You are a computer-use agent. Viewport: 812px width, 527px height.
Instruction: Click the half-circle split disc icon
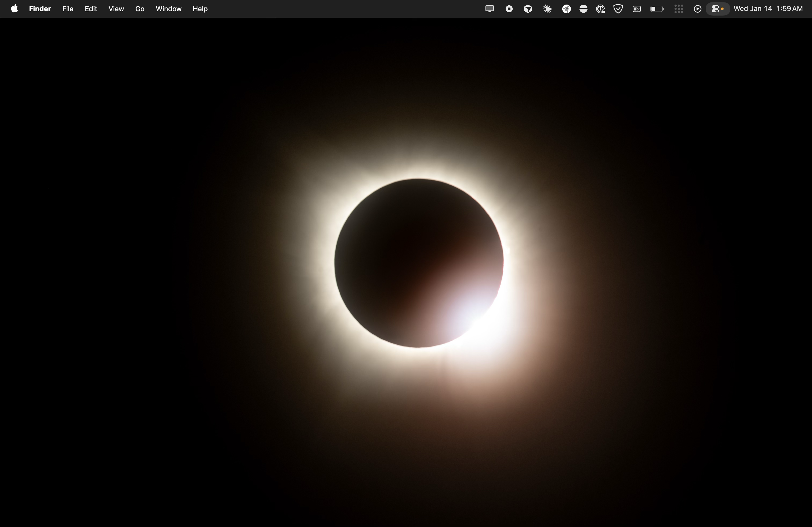(x=583, y=9)
